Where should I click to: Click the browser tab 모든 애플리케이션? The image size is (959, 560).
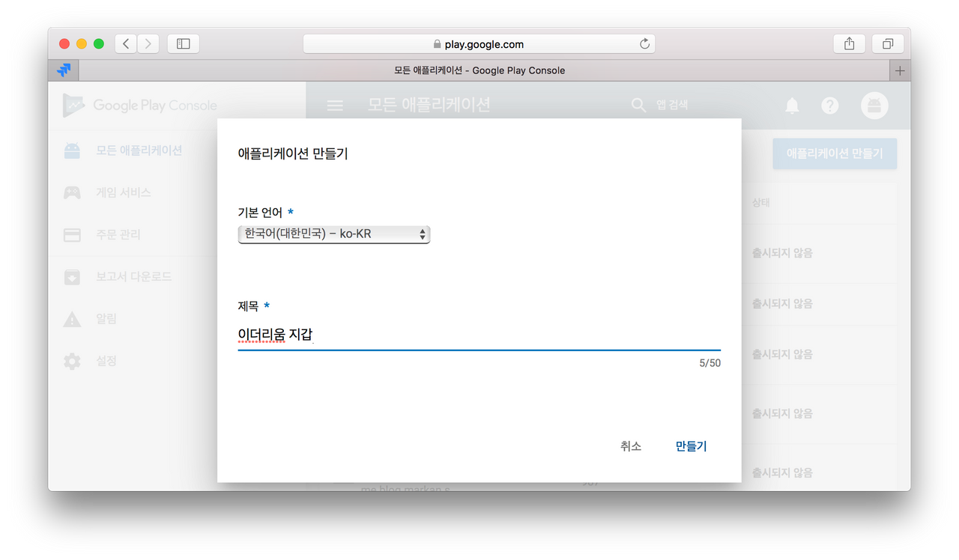(x=479, y=70)
